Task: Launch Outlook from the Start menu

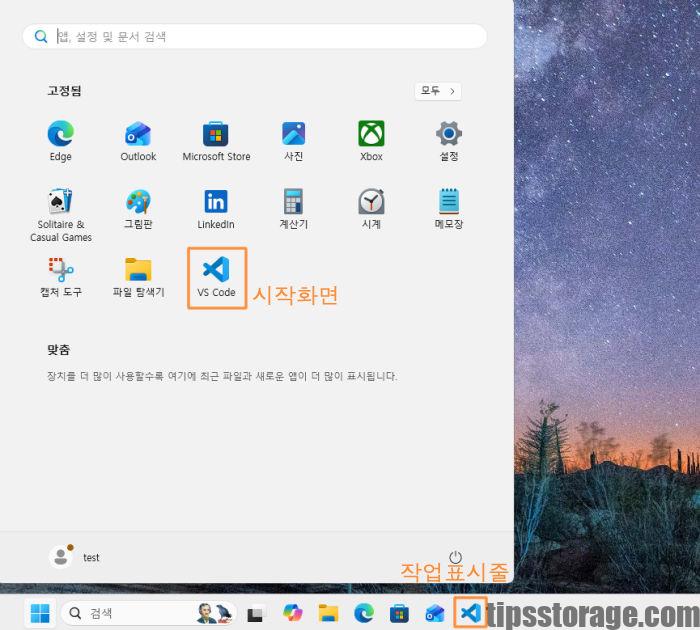Action: pyautogui.click(x=138, y=141)
